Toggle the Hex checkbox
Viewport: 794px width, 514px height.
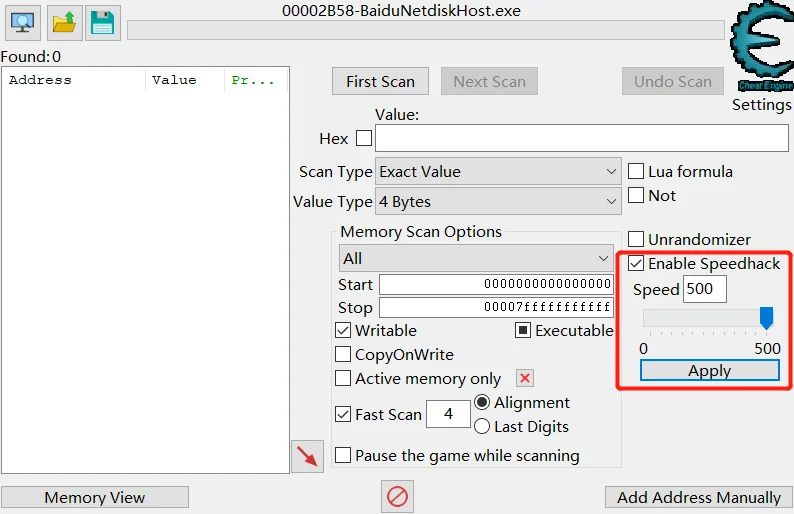364,138
